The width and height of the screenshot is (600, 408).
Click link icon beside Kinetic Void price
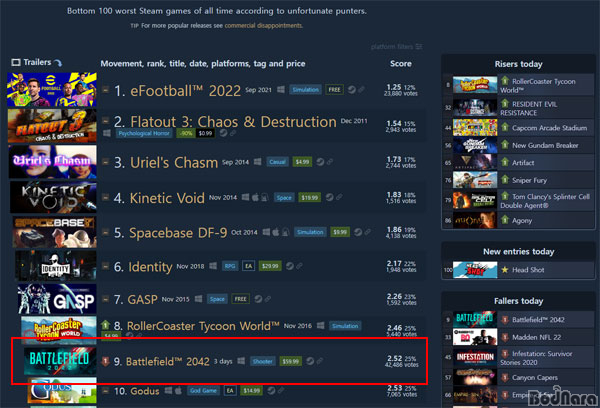(339, 197)
